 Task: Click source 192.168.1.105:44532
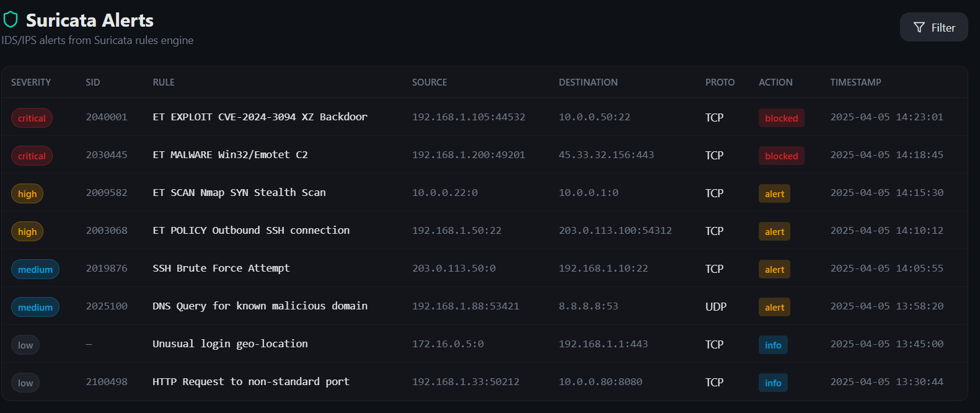[x=469, y=117]
